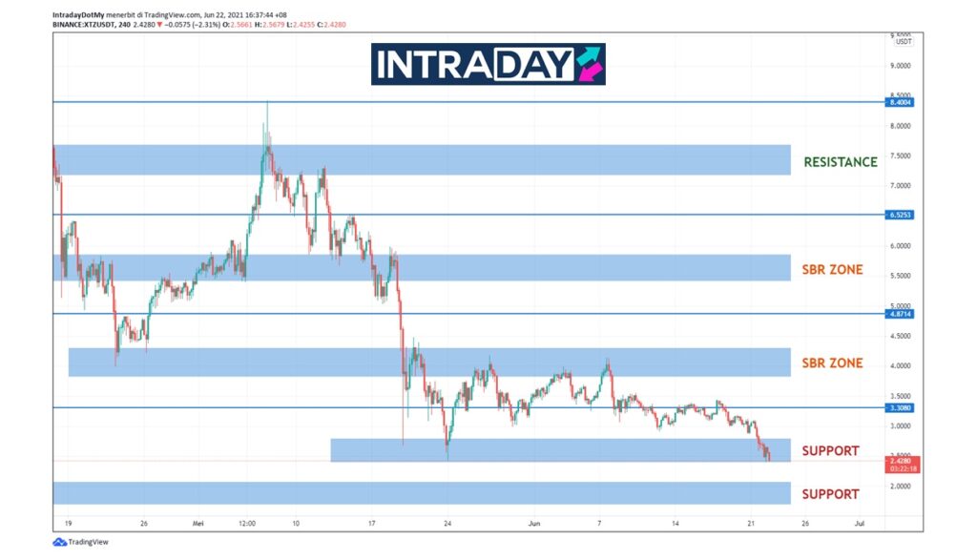The image size is (977, 560).
Task: Click the pink and teal arrows in the logo
Action: pos(589,64)
